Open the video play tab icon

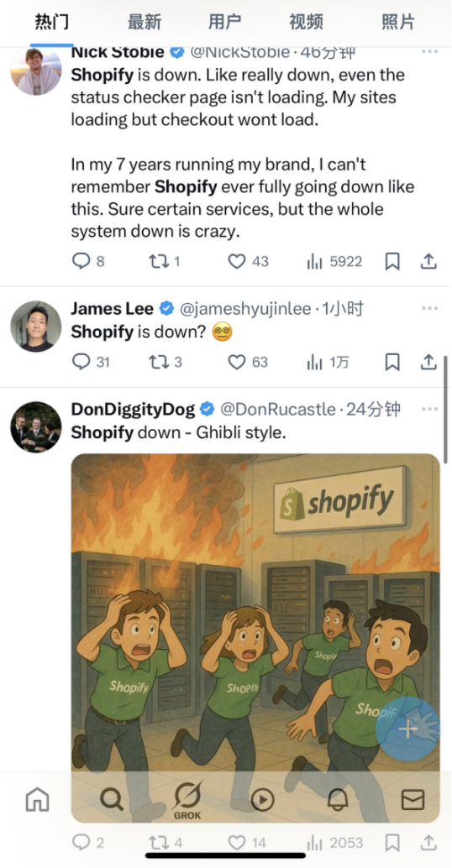(x=263, y=799)
